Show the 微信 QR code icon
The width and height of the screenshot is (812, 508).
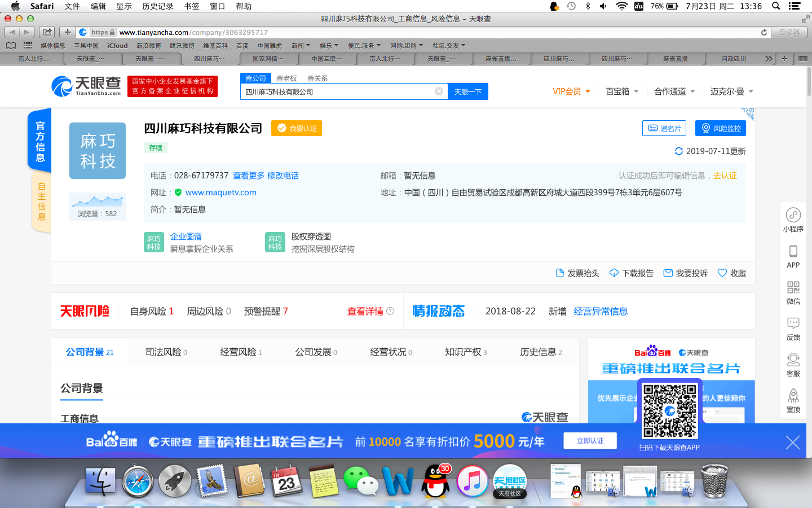point(793,287)
